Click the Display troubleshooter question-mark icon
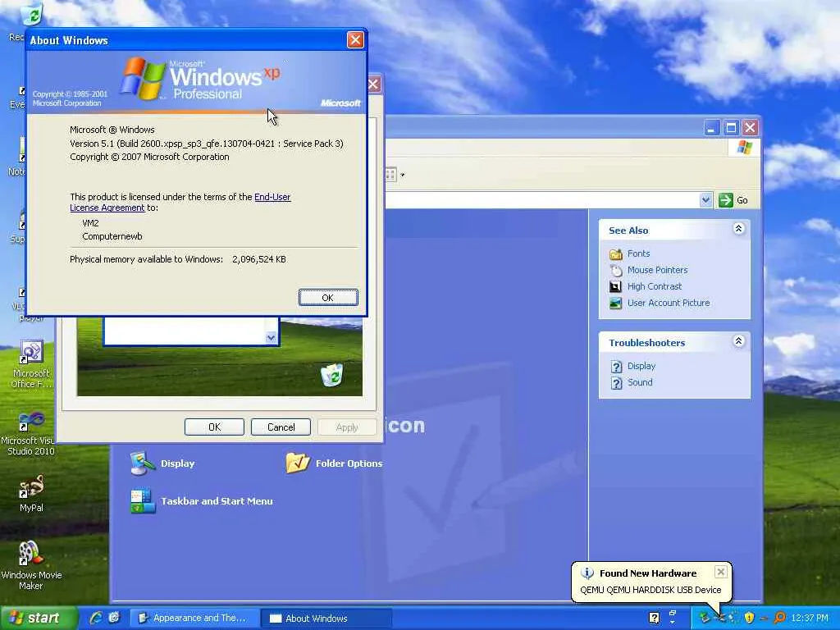 (616, 367)
